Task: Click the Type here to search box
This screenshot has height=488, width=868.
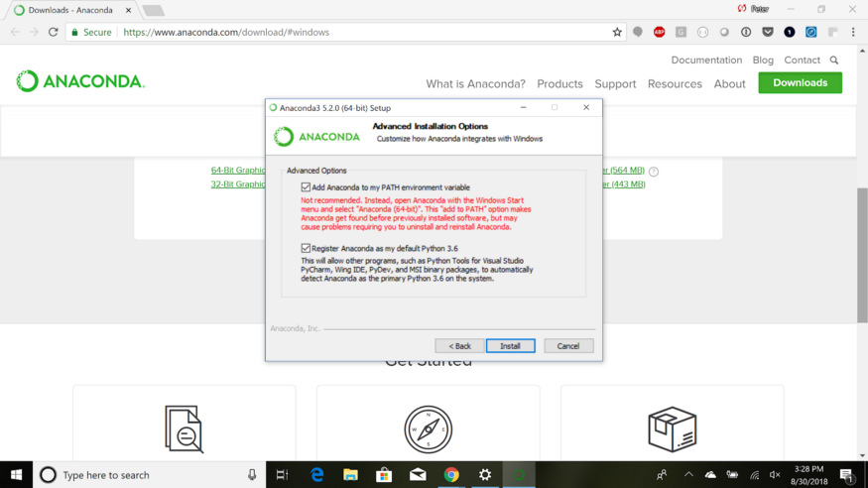Action: [150, 475]
